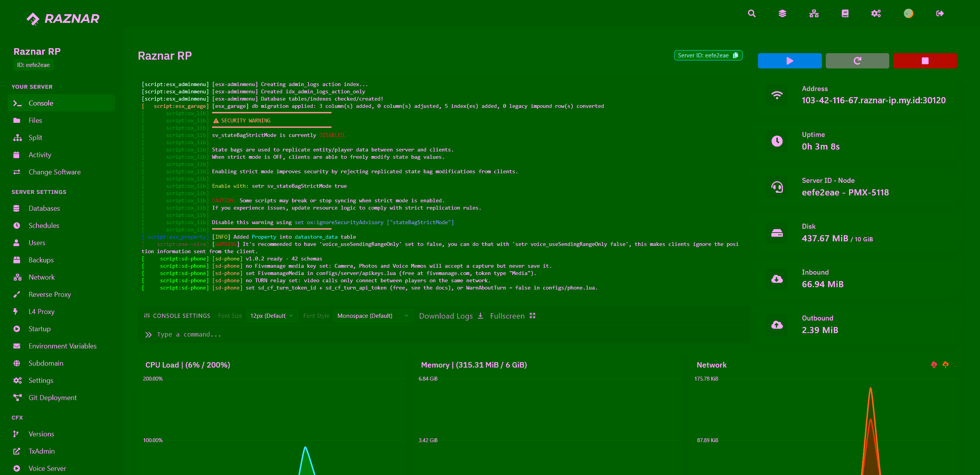Click the 'Raznar RP' sidebar server name

pyautogui.click(x=37, y=52)
